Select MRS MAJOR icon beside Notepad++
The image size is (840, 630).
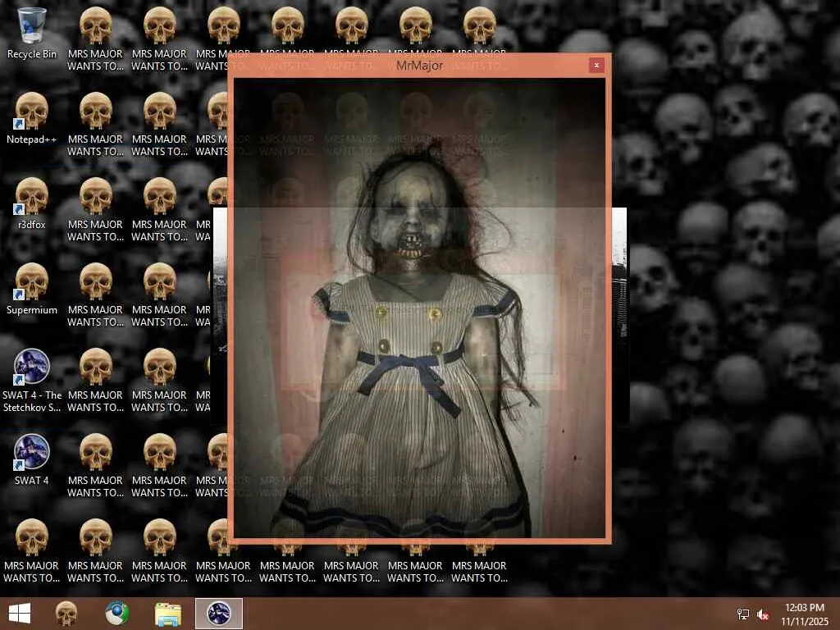[95, 125]
